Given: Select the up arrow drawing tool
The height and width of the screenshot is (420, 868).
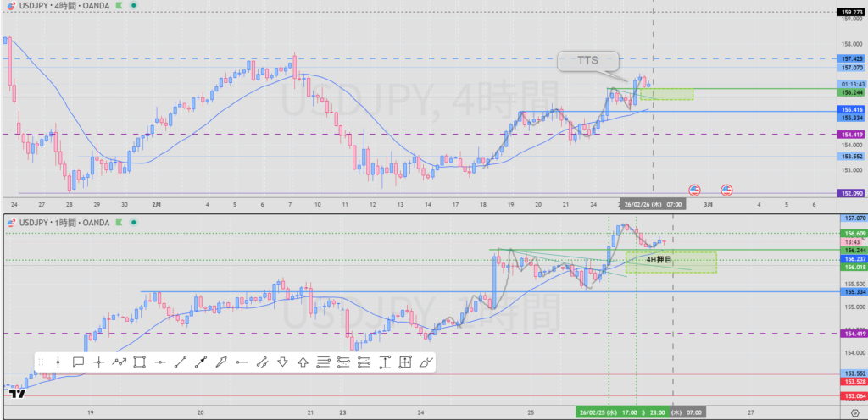Looking at the screenshot, I should pos(303,362).
